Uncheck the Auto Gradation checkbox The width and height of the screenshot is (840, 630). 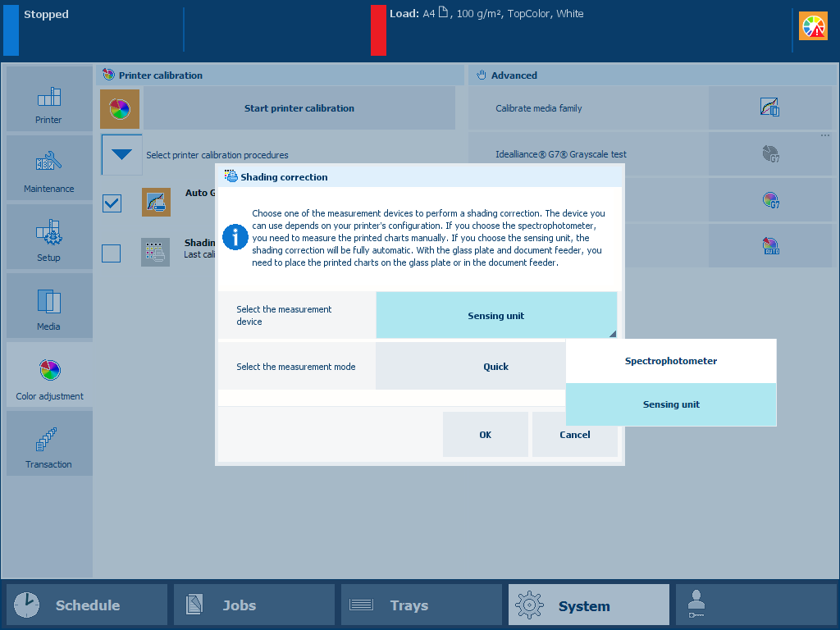[112, 203]
